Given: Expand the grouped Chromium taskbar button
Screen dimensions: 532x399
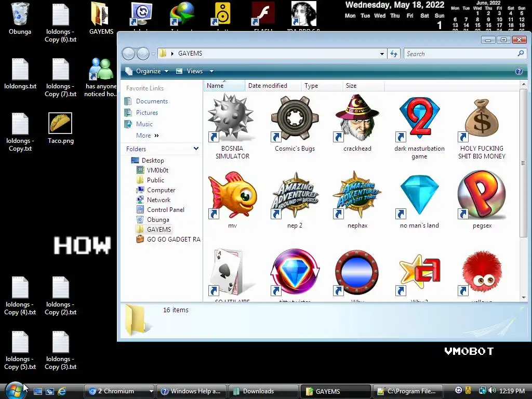Looking at the screenshot, I should coord(151,391).
